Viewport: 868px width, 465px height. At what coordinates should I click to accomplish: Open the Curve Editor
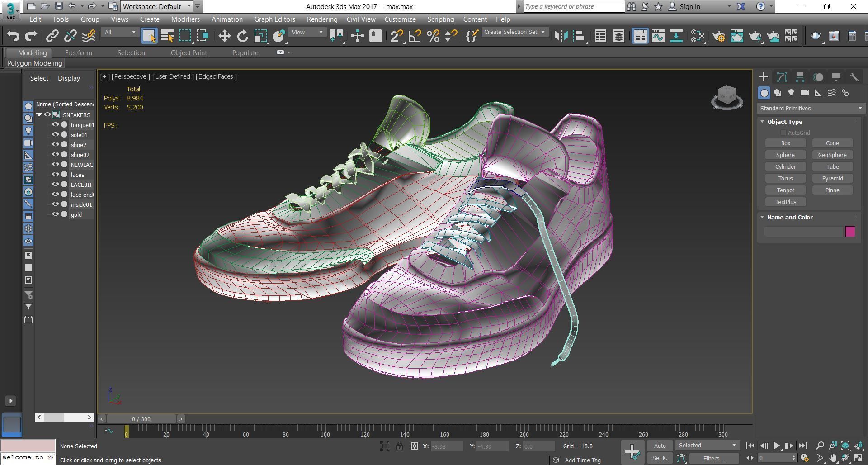pos(658,36)
